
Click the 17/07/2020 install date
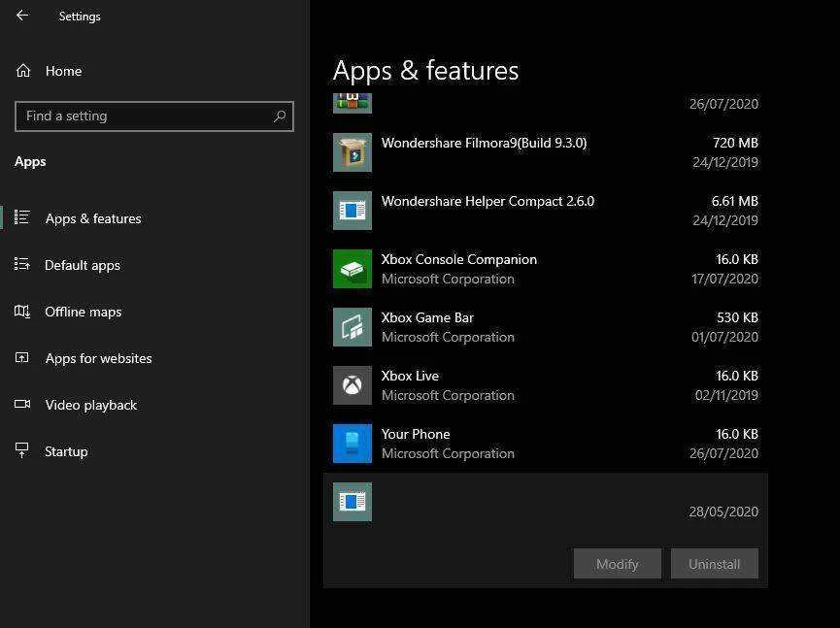[724, 279]
